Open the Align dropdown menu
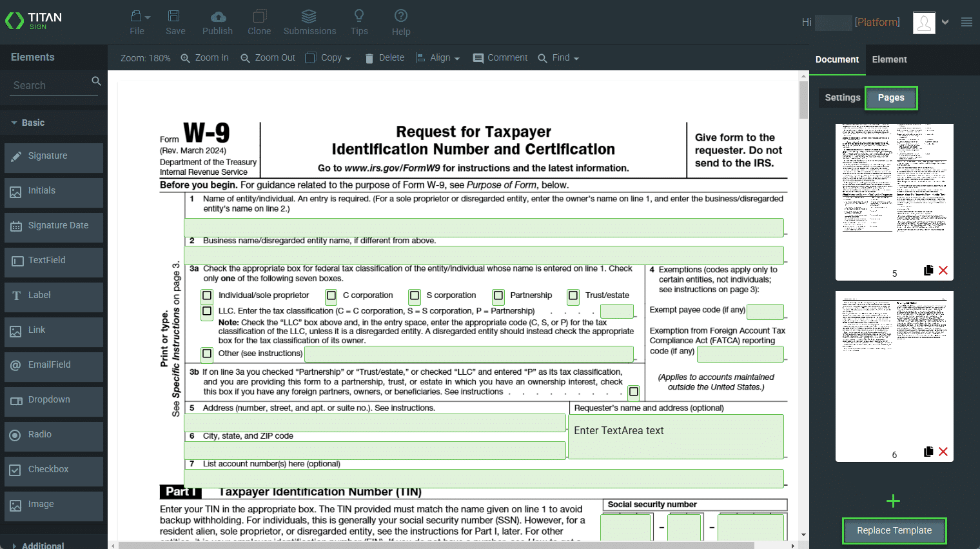This screenshot has height=549, width=980. pos(438,58)
